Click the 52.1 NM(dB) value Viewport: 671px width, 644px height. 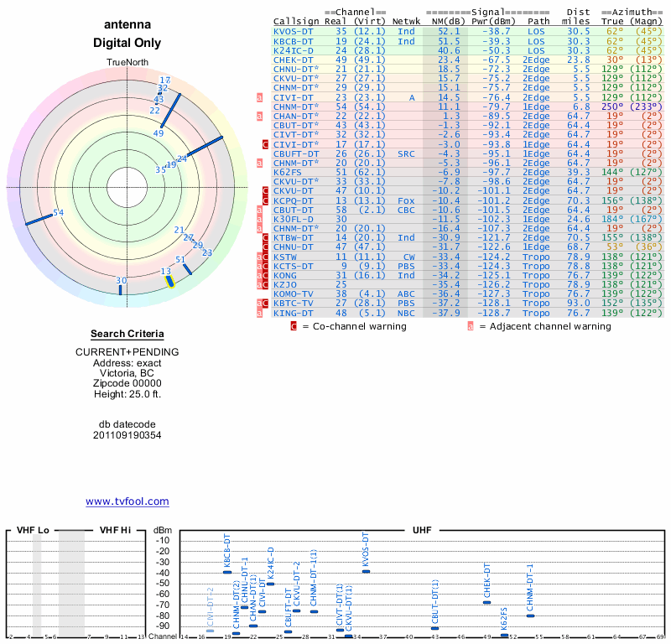pos(449,32)
